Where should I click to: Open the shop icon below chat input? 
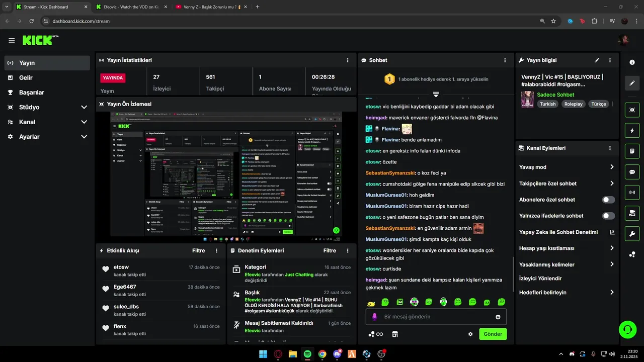click(x=395, y=334)
